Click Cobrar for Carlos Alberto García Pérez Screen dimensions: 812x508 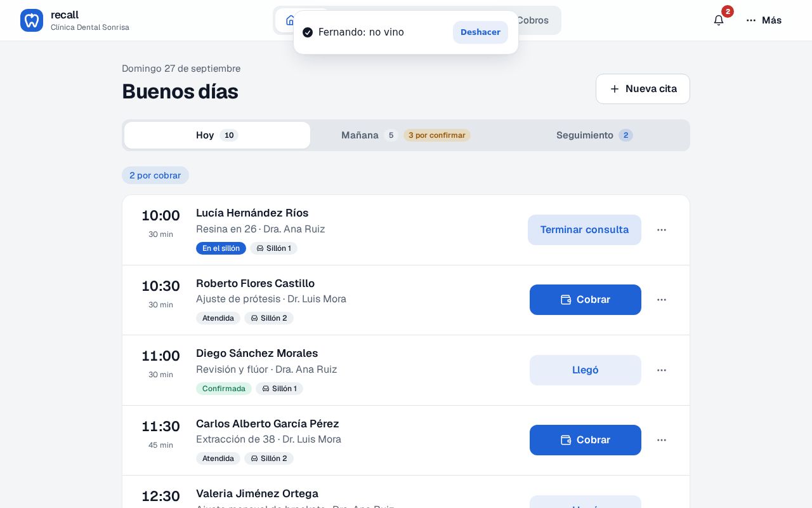tap(586, 440)
